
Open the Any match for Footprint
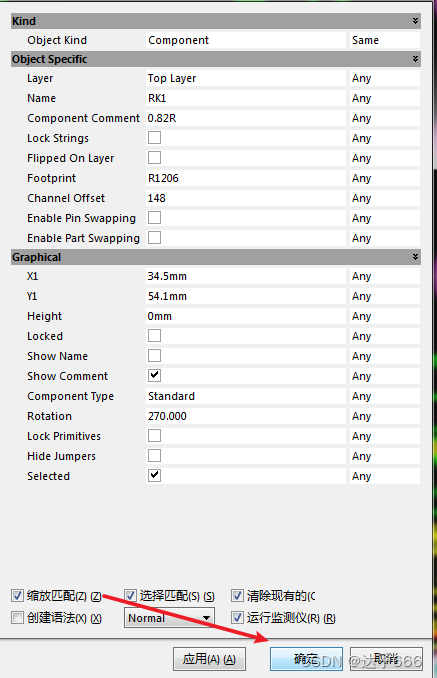pos(385,178)
